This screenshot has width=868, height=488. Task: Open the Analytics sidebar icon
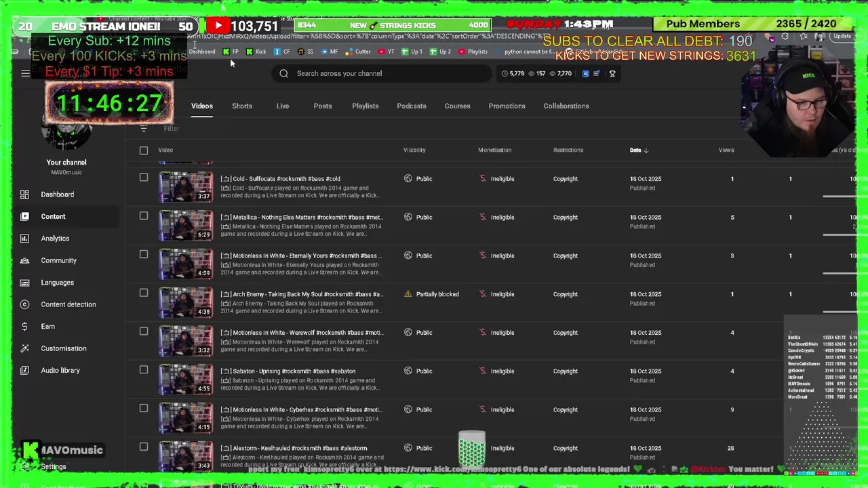pos(24,239)
